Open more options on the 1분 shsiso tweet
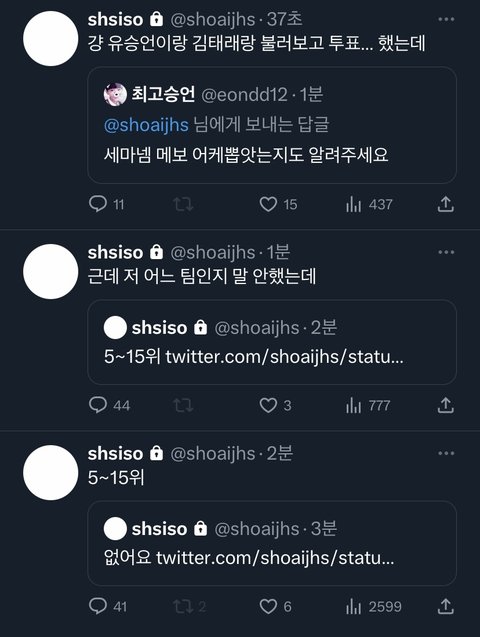The image size is (480, 637). point(446,252)
